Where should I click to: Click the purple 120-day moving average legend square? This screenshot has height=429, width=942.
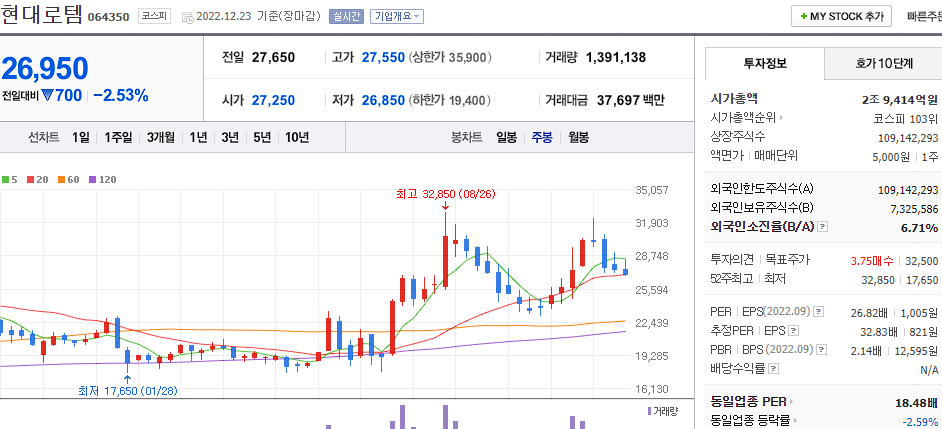click(92, 180)
